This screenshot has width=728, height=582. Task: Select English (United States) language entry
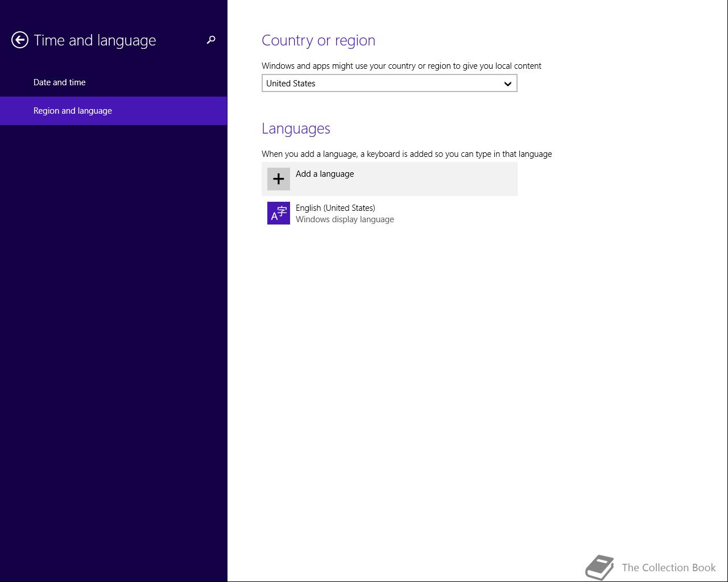390,213
